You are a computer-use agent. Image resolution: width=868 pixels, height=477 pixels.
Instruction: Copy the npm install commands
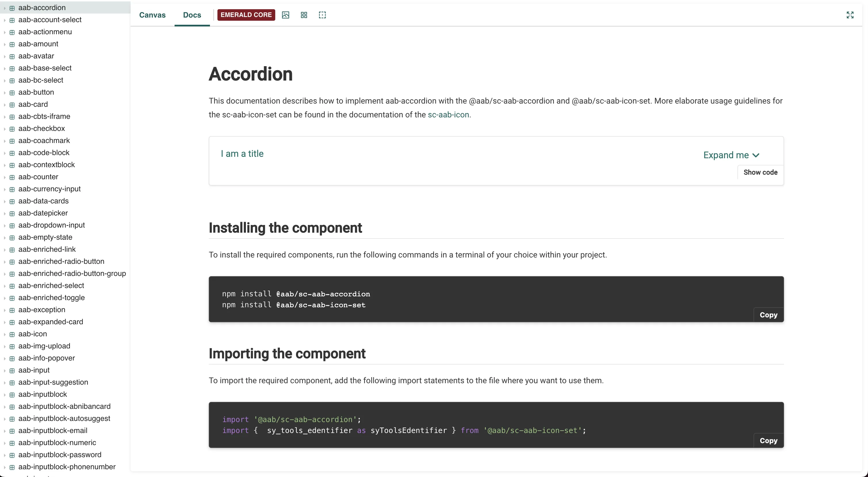[x=768, y=315]
